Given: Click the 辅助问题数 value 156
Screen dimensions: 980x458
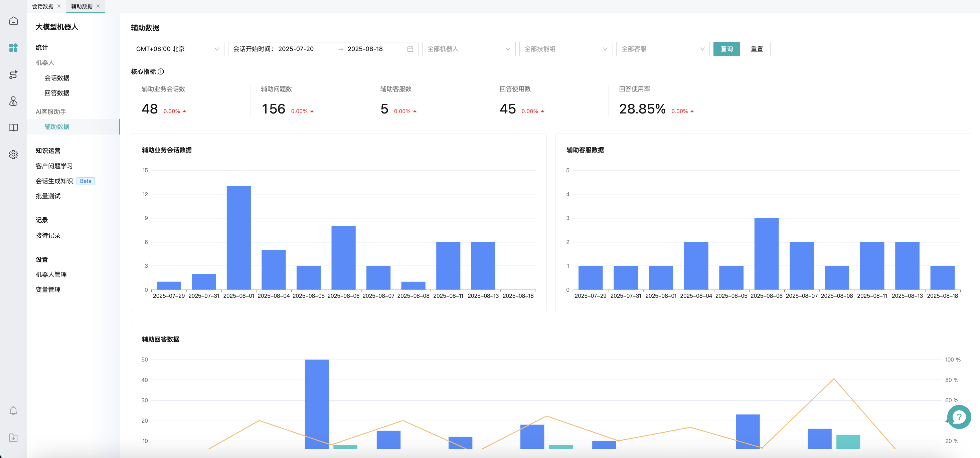Looking at the screenshot, I should [x=273, y=109].
